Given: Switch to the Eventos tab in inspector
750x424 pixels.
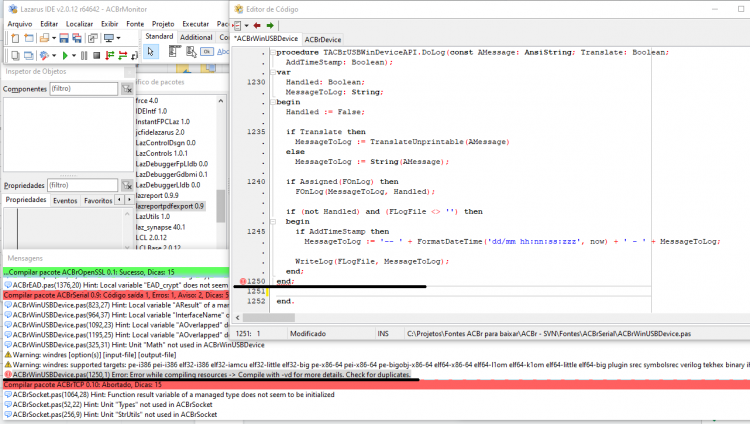Looking at the screenshot, I should [65, 201].
